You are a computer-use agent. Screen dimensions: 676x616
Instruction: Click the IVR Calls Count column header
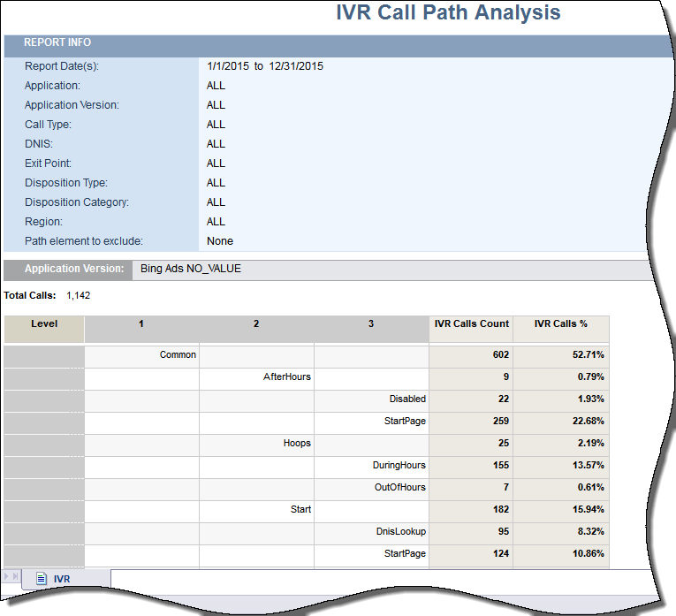471,324
